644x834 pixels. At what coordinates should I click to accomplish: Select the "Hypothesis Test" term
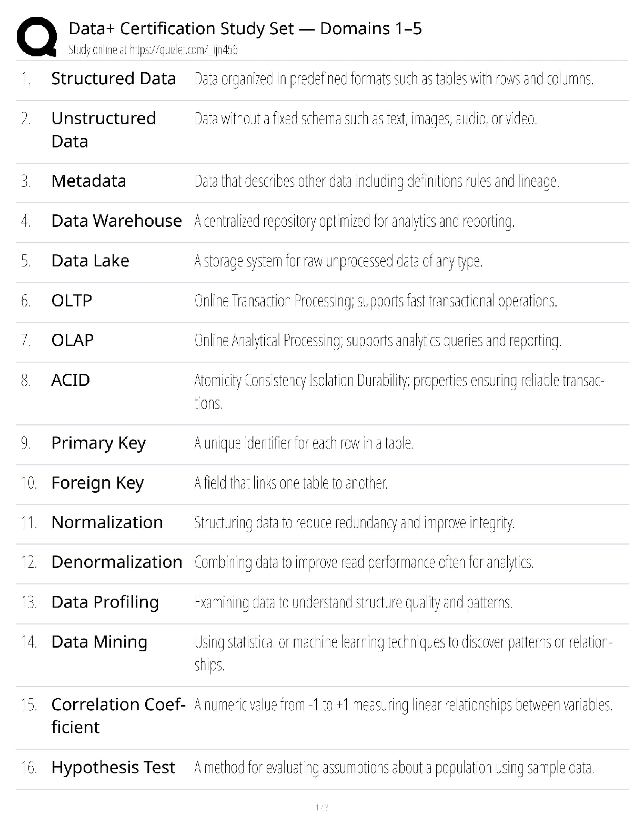(113, 768)
